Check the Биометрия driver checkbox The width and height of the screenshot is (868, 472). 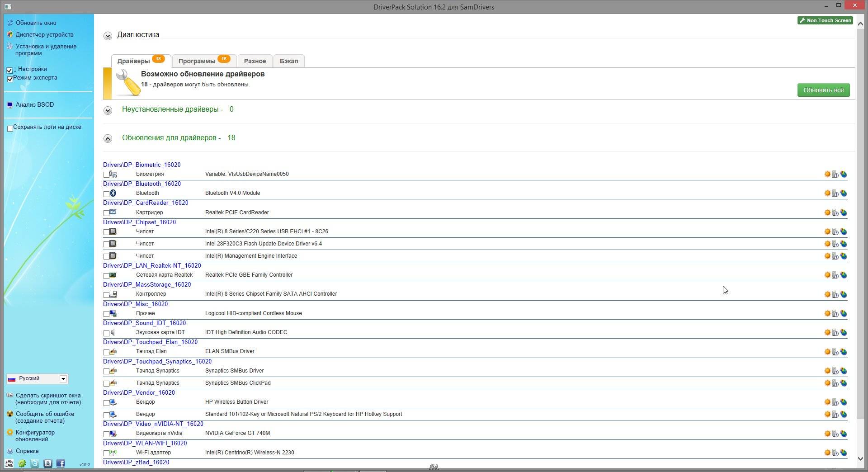(106, 175)
